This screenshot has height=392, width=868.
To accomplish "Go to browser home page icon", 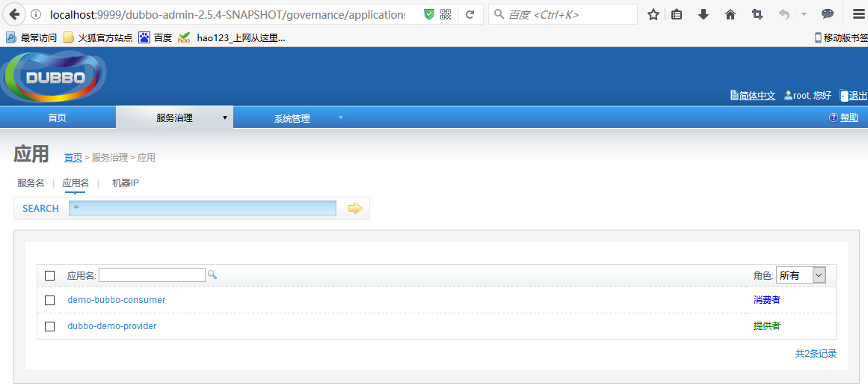I will pyautogui.click(x=730, y=14).
